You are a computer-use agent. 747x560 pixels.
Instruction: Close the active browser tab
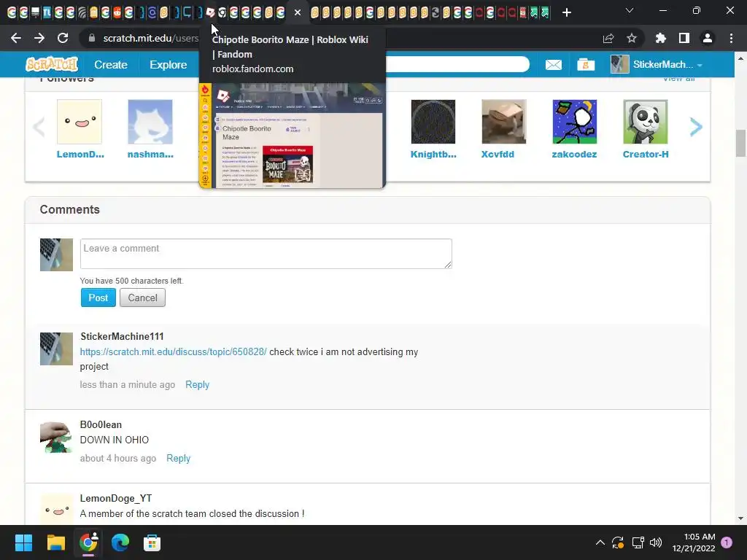(x=298, y=12)
